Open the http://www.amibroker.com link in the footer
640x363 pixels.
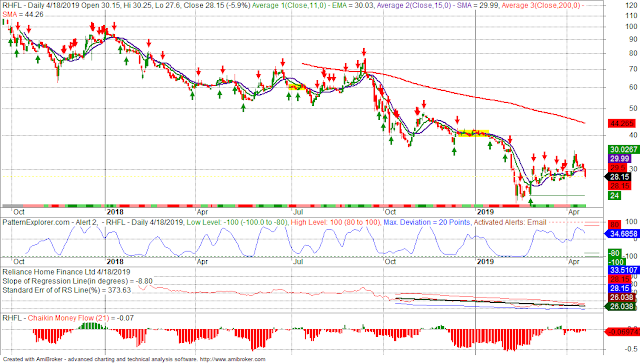pos(233,359)
